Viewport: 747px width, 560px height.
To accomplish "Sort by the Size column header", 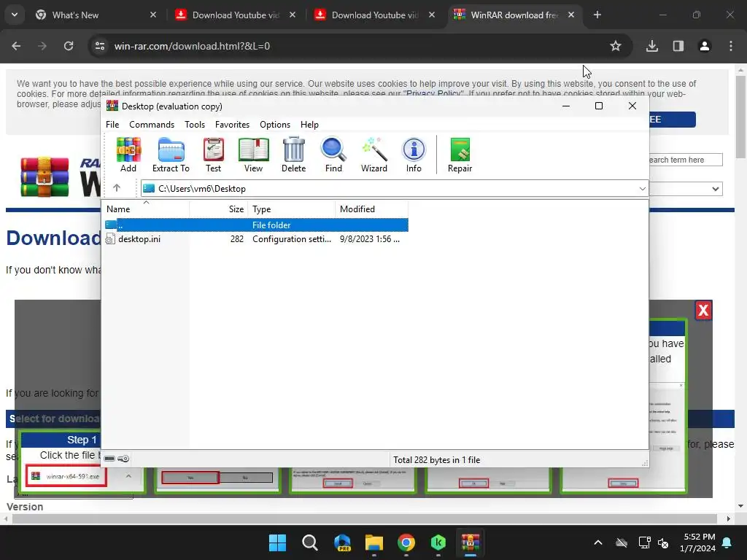I will pyautogui.click(x=219, y=209).
